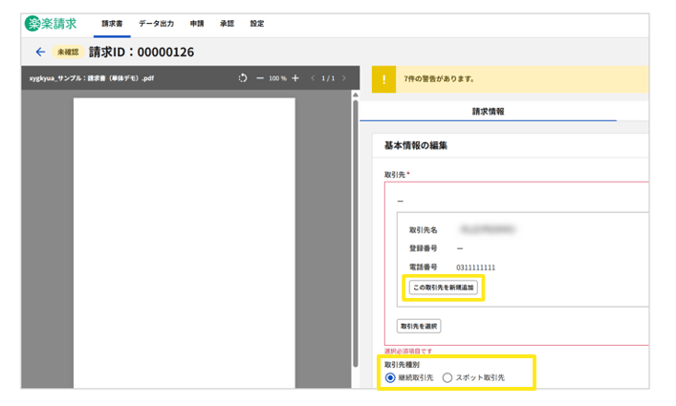Select the スポット取引先 radio button
The height and width of the screenshot is (406, 676).
tap(447, 378)
